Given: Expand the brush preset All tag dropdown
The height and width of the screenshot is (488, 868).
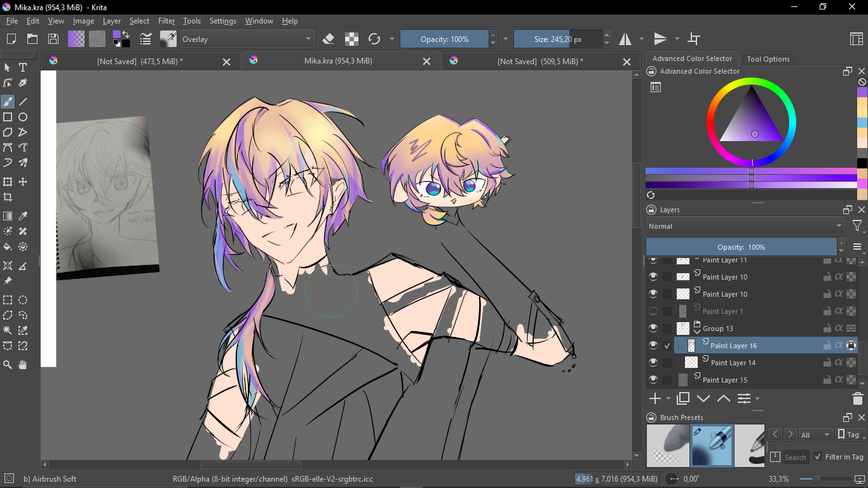Looking at the screenshot, I should (x=815, y=435).
